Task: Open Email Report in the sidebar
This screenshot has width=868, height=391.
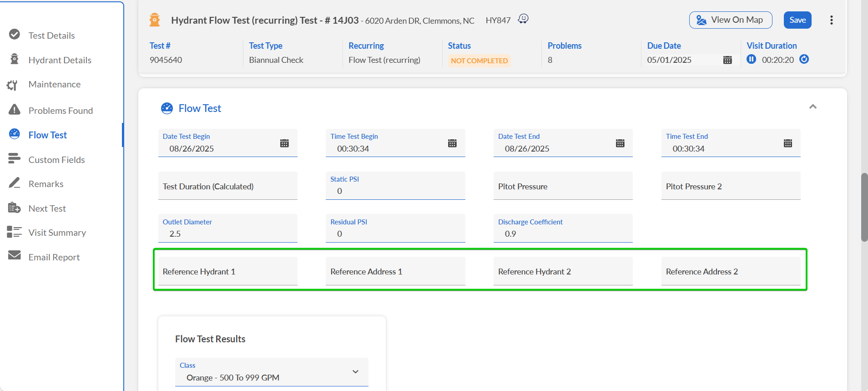Action: (x=54, y=257)
